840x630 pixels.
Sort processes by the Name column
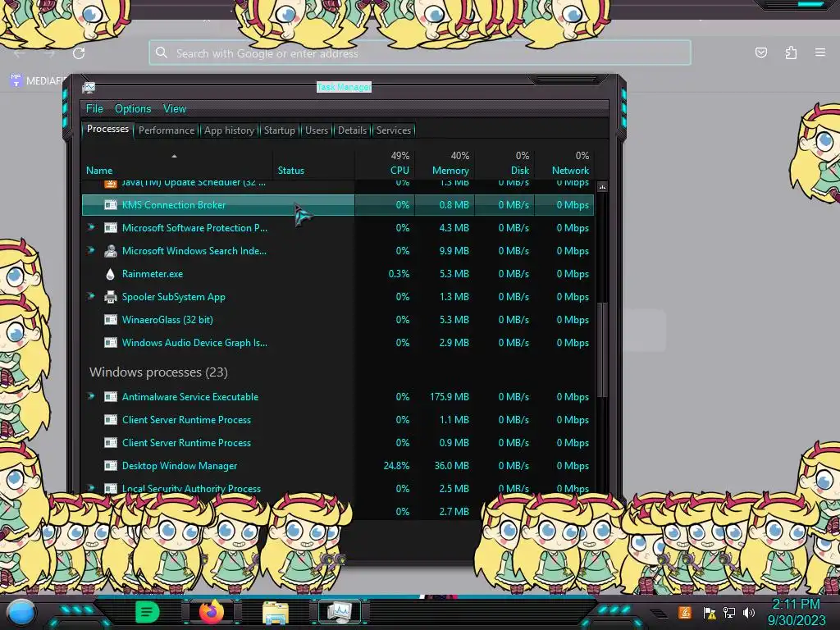99,171
